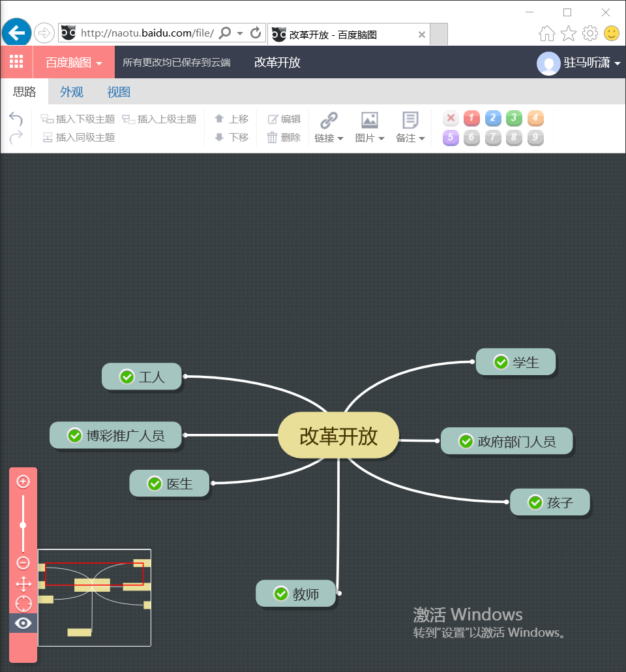Toggle the checkmark on 学生 node
Image resolution: width=626 pixels, height=672 pixels.
click(x=501, y=362)
